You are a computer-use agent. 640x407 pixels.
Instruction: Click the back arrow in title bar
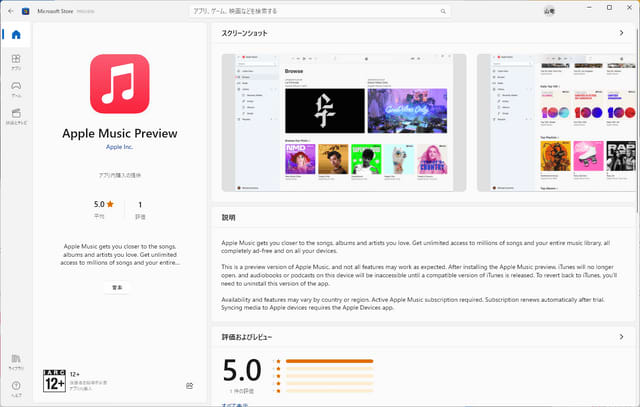[10, 11]
